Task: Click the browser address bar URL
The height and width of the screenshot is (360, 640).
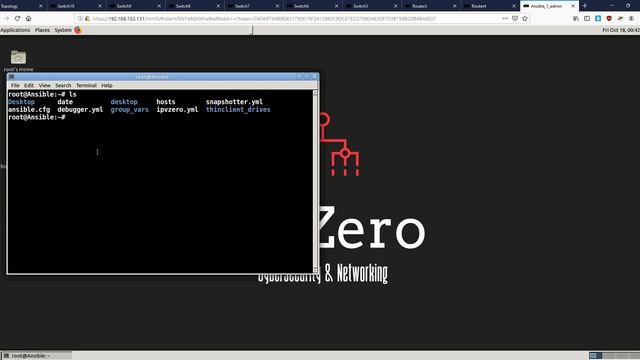Action: click(x=264, y=18)
